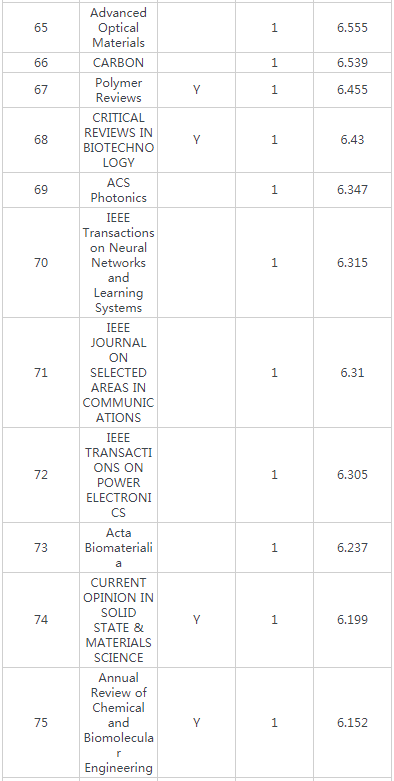The height and width of the screenshot is (781, 394).
Task: Click impact factor value 6.237
Action: coord(353,548)
